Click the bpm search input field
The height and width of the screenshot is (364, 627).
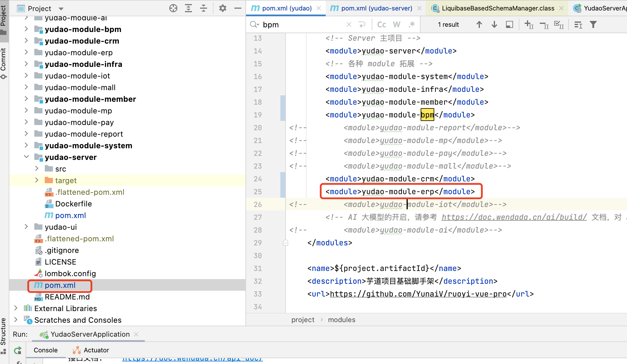[302, 25]
